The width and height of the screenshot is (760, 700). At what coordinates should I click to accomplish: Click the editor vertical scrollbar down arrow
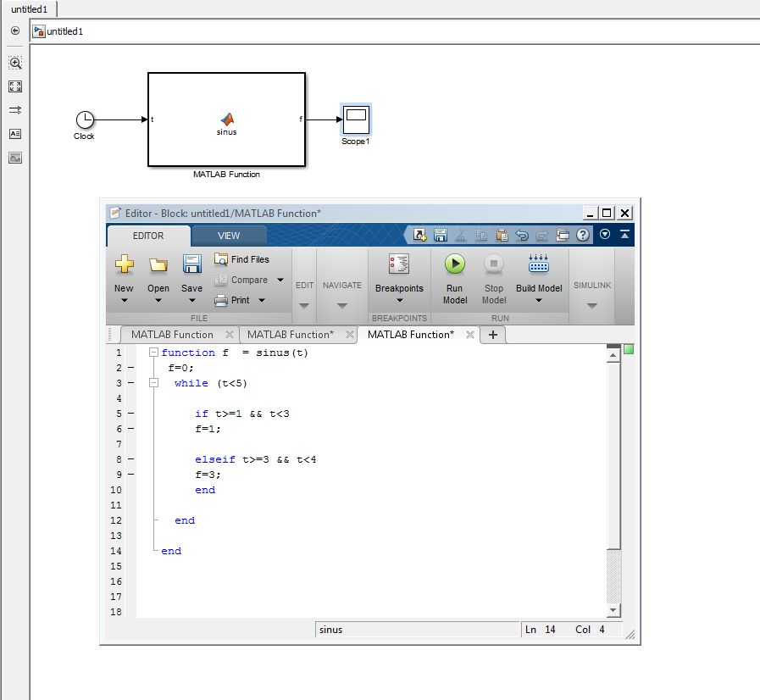(614, 610)
